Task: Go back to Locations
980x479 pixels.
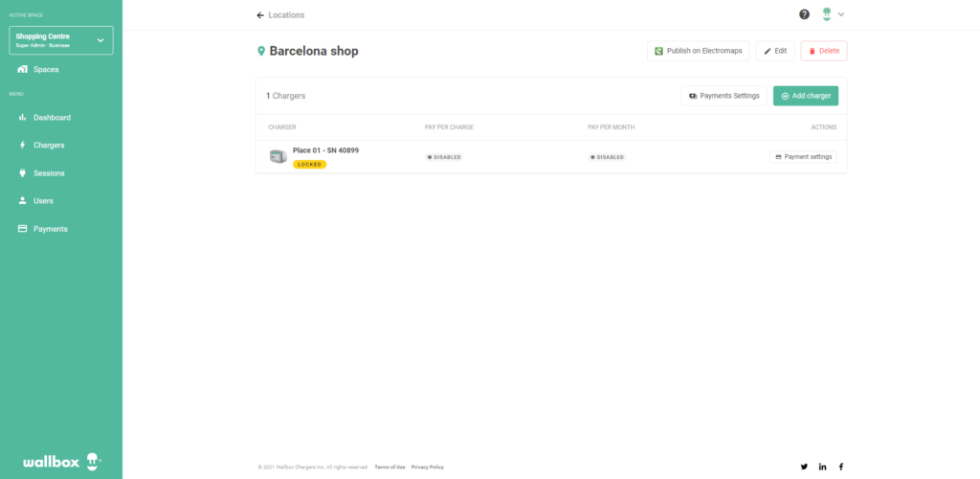Action: pos(280,15)
